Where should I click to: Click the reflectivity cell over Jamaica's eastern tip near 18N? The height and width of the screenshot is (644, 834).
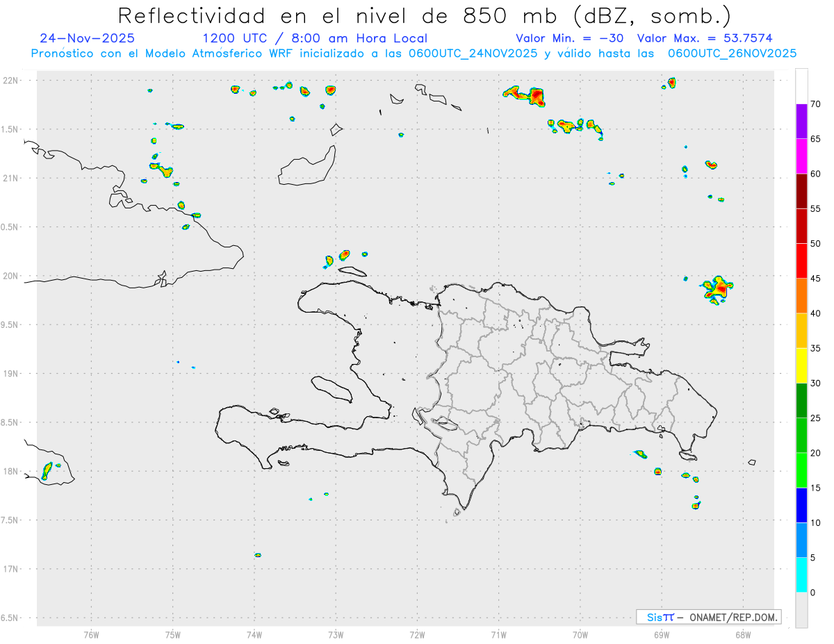click(47, 470)
